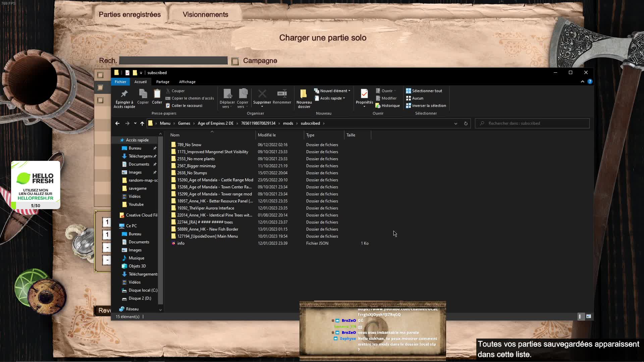Click Couper in the ribbon
This screenshot has height=362, width=644.
coord(175,91)
